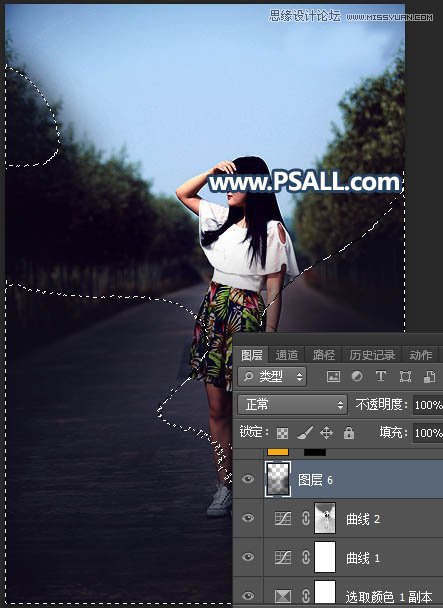
Task: Lock transparent pixels checkerboard icon
Action: click(x=282, y=433)
